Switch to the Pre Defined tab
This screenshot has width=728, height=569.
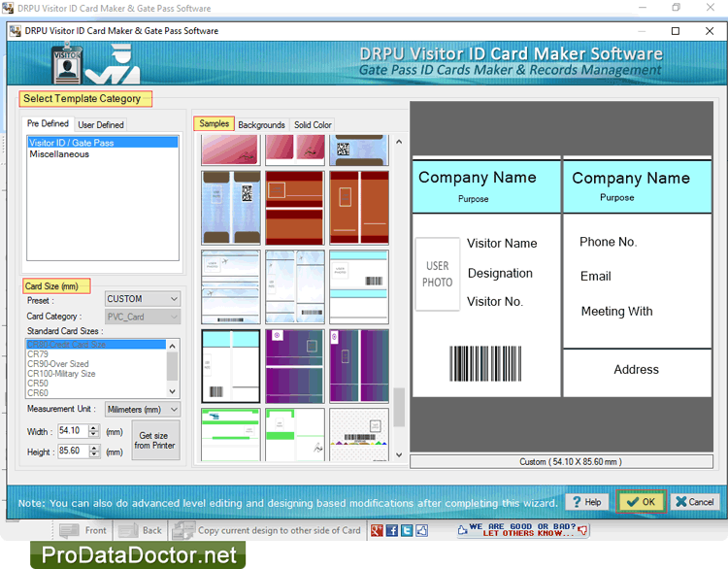[48, 123]
